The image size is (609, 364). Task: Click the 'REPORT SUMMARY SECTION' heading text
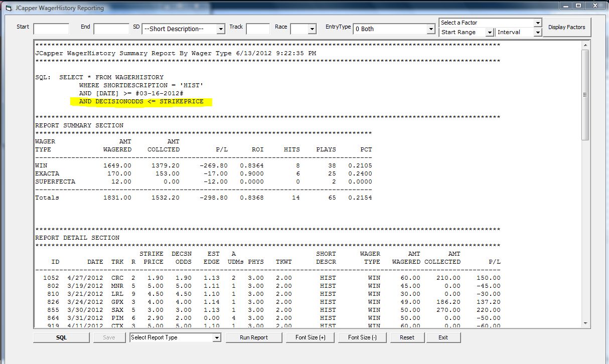(79, 125)
